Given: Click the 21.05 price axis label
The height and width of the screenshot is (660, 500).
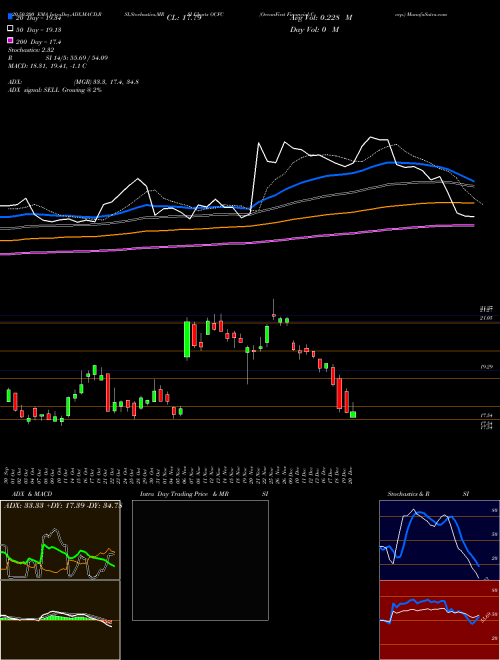Looking at the screenshot, I should coord(486,318).
